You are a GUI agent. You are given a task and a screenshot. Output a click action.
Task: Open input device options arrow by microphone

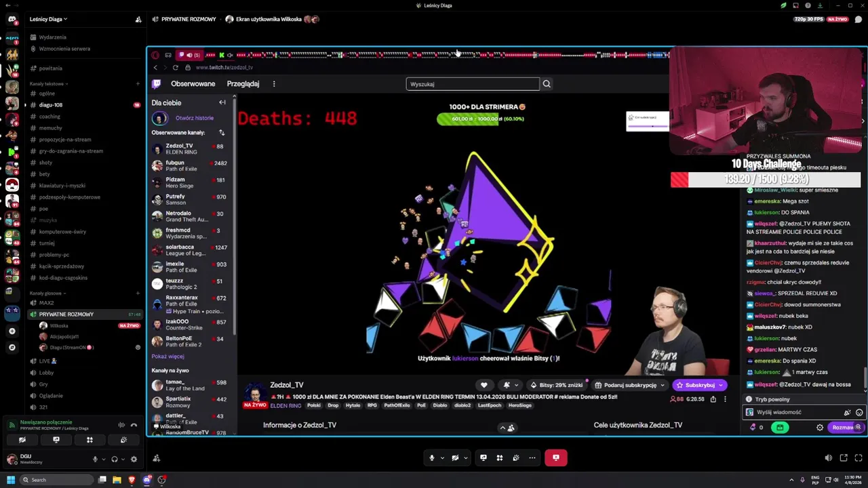point(103,460)
